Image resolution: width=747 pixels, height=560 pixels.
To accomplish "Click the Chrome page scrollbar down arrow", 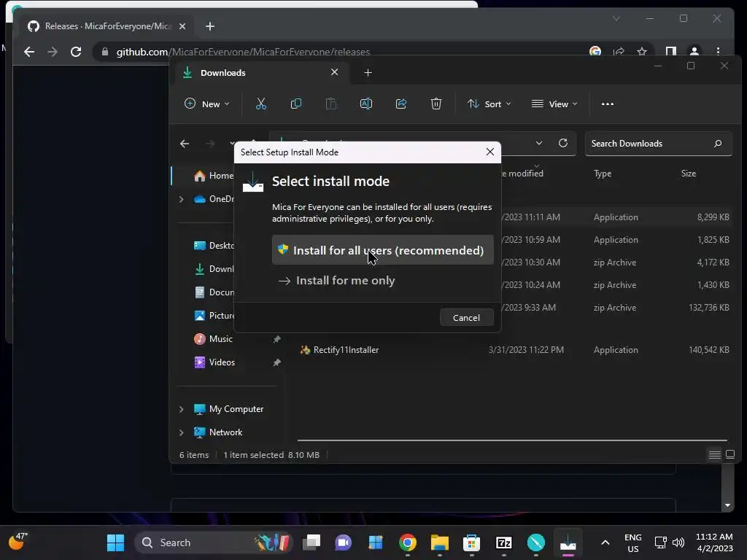I will pyautogui.click(x=727, y=505).
